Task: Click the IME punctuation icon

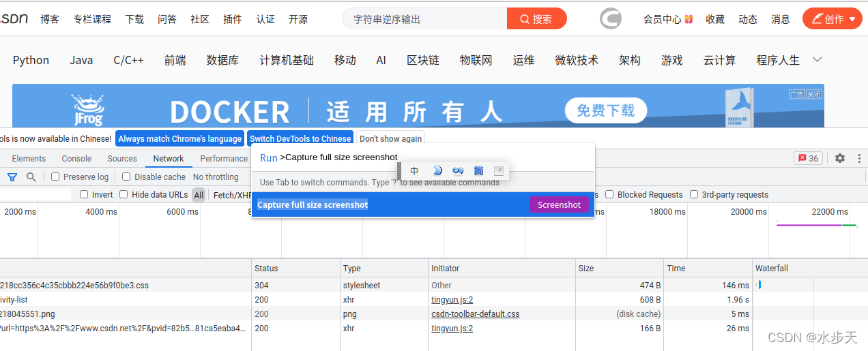Action: pos(458,170)
